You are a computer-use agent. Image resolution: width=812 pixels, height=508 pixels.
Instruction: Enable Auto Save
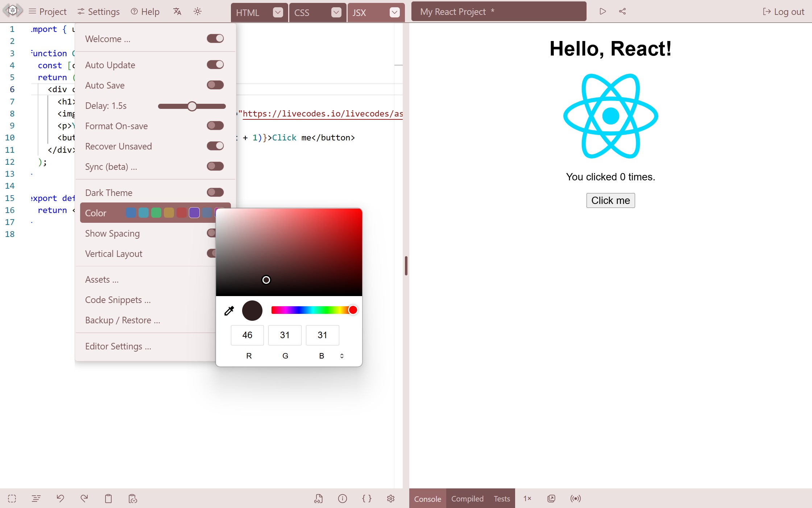tap(215, 85)
